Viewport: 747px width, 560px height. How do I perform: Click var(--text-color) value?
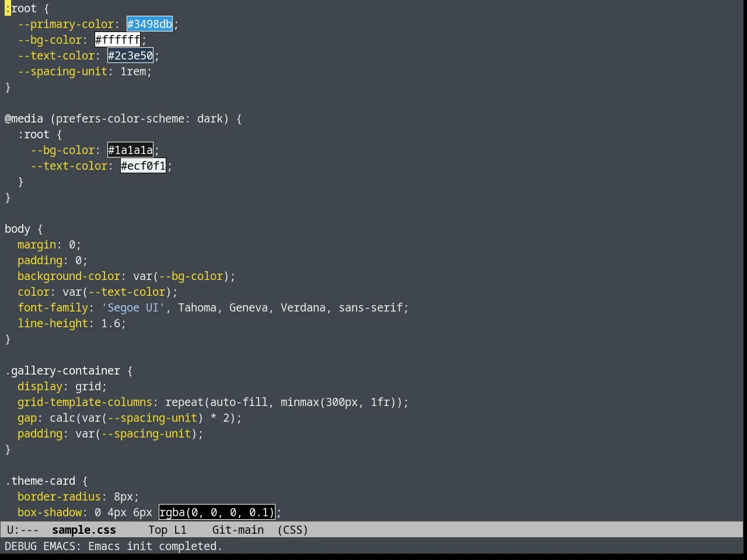[x=117, y=292]
